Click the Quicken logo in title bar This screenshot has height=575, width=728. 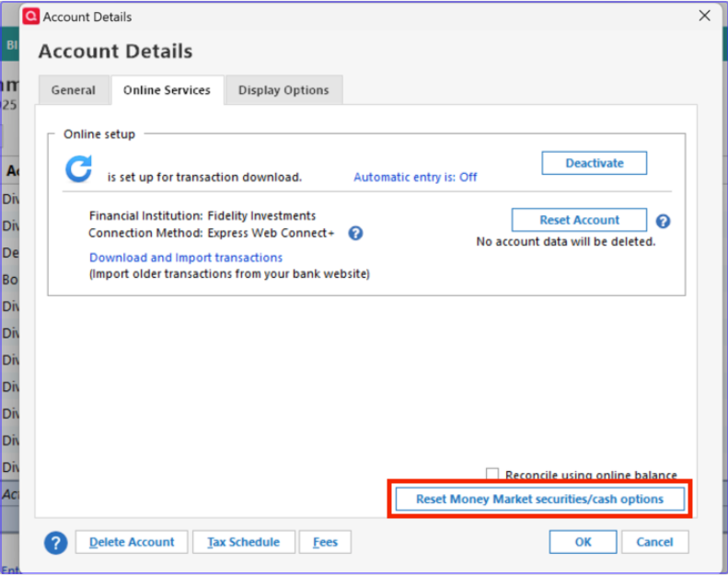pyautogui.click(x=31, y=17)
